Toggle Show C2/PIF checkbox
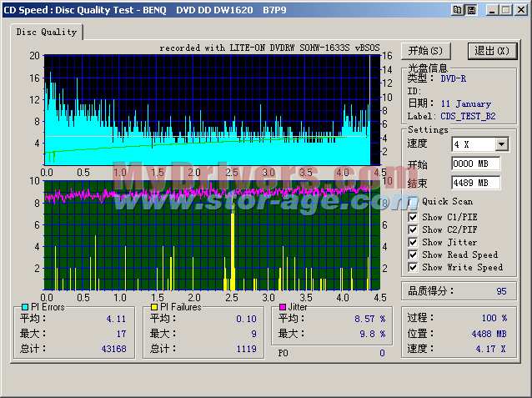This screenshot has width=532, height=398. [414, 230]
